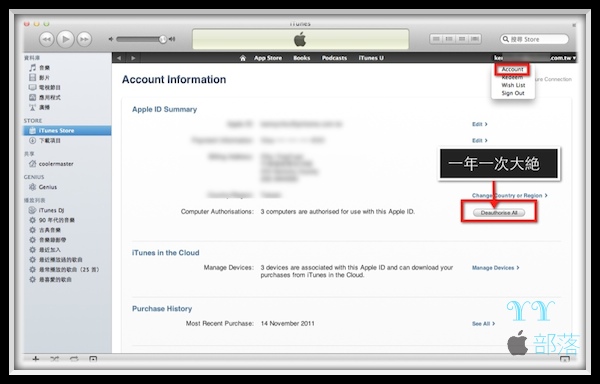Choose Wish List from the account menu
Image resolution: width=600 pixels, height=384 pixels.
coord(513,85)
